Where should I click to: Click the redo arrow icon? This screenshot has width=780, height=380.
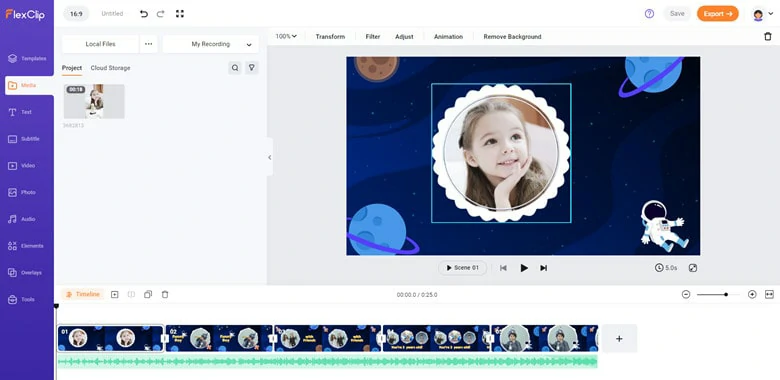[161, 14]
